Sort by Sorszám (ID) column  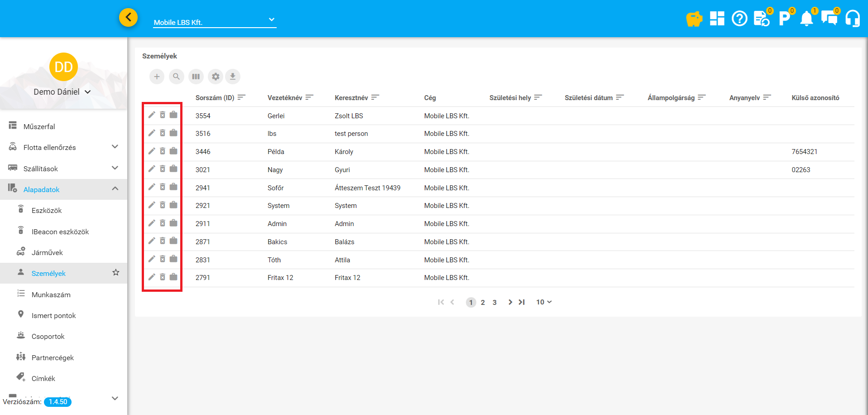coord(241,97)
